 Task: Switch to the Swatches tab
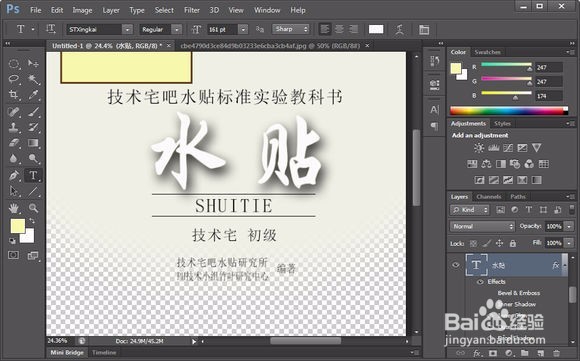click(488, 52)
